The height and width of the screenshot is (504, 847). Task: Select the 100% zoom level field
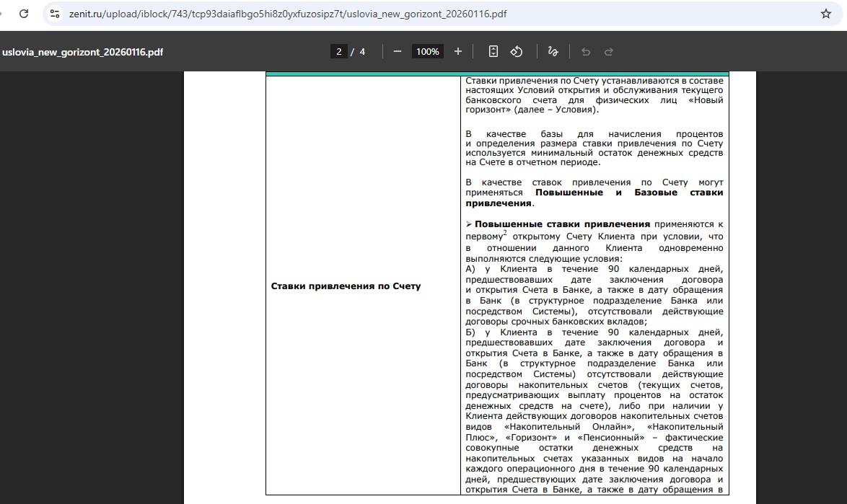pyautogui.click(x=428, y=51)
